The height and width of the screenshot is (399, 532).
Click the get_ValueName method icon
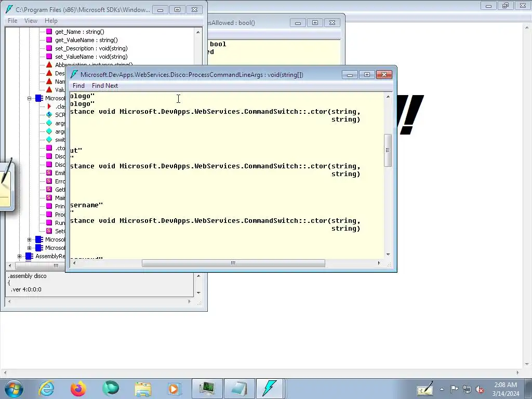pyautogui.click(x=49, y=40)
